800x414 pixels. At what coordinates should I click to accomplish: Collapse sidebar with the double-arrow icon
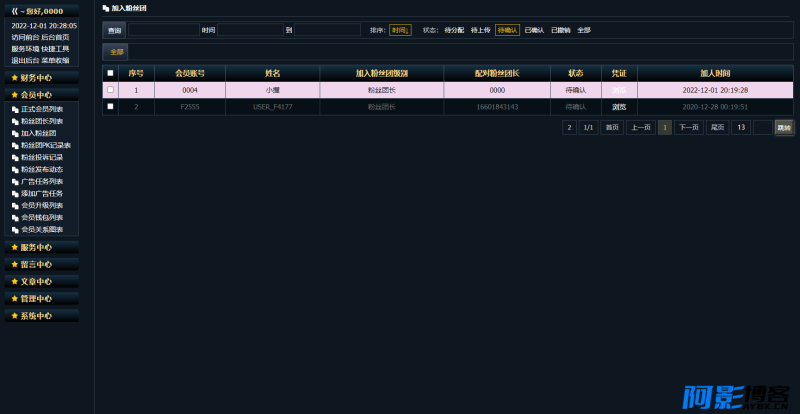(14, 11)
